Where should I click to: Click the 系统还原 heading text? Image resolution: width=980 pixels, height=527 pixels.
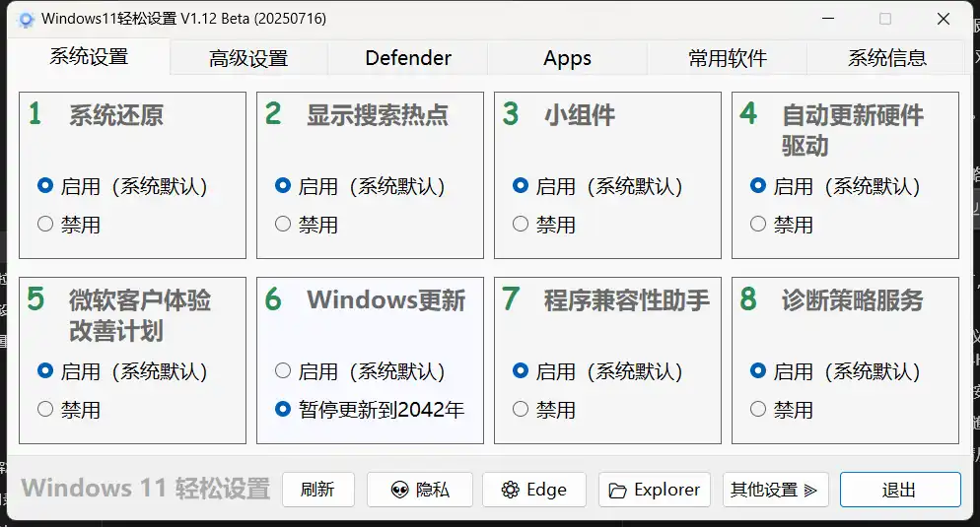pos(116,115)
